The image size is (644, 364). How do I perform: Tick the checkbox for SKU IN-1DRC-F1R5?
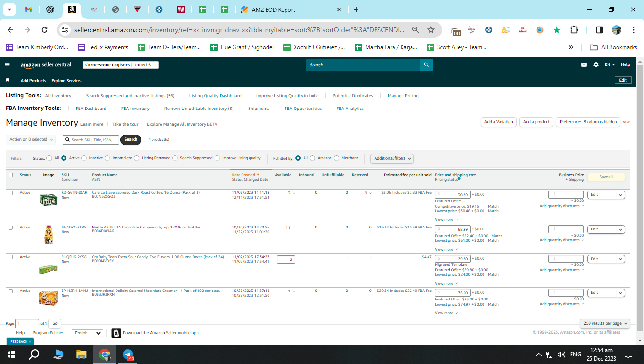click(x=11, y=227)
